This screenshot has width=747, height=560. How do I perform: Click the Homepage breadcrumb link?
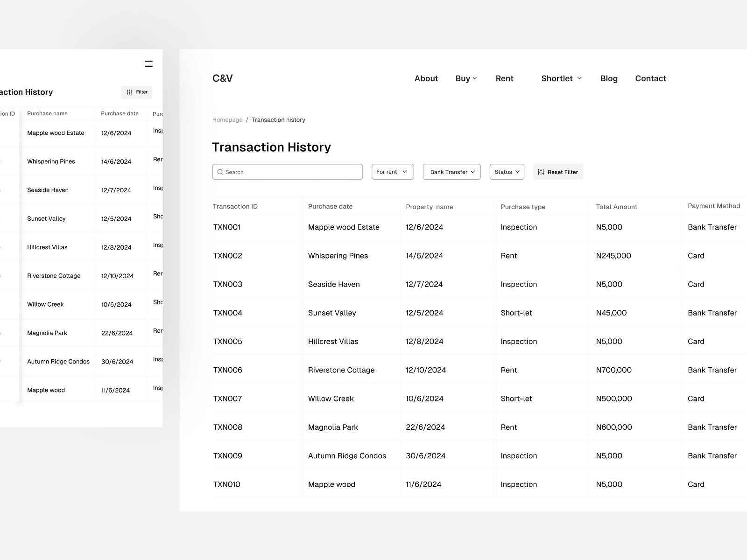[227, 119]
